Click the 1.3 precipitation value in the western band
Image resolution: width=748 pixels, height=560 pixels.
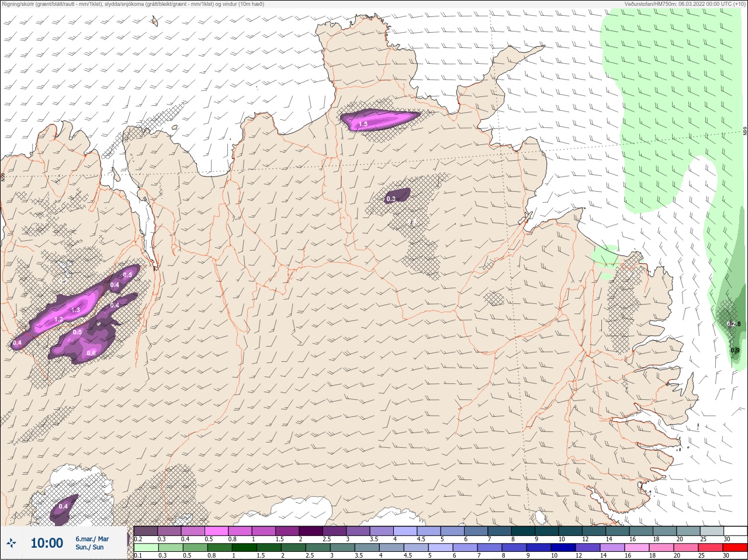[75, 310]
